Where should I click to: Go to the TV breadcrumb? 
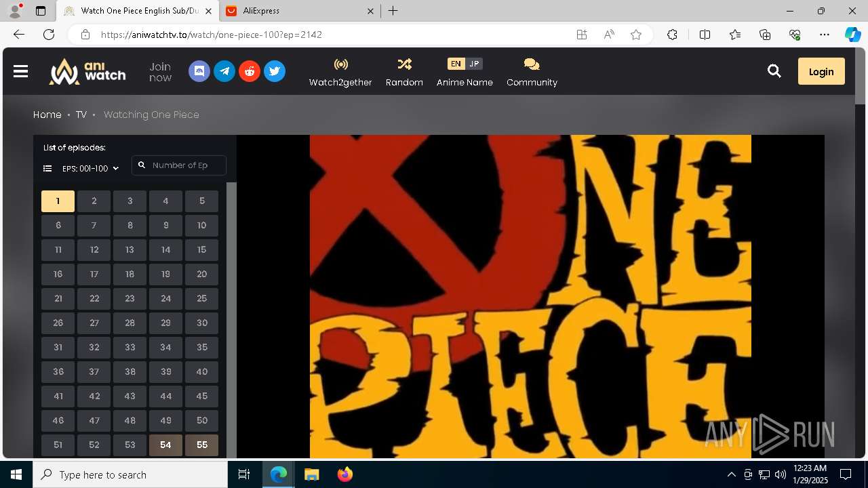pos(81,115)
